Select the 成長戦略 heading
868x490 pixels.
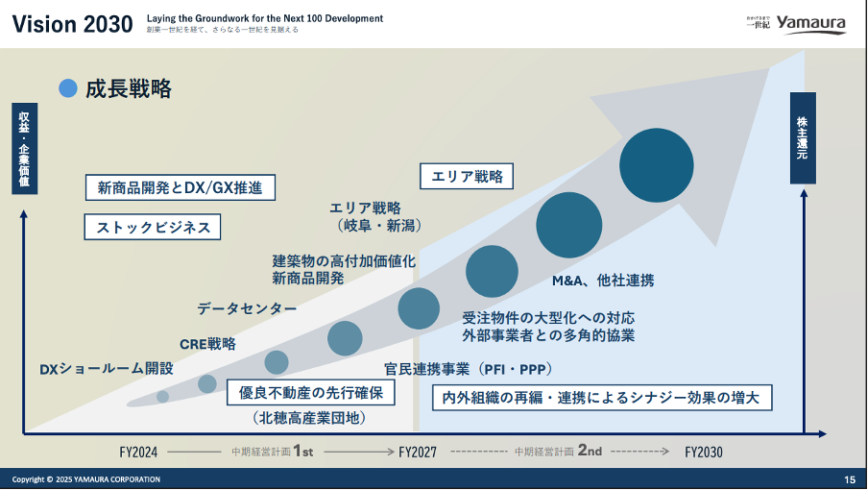pyautogui.click(x=129, y=88)
